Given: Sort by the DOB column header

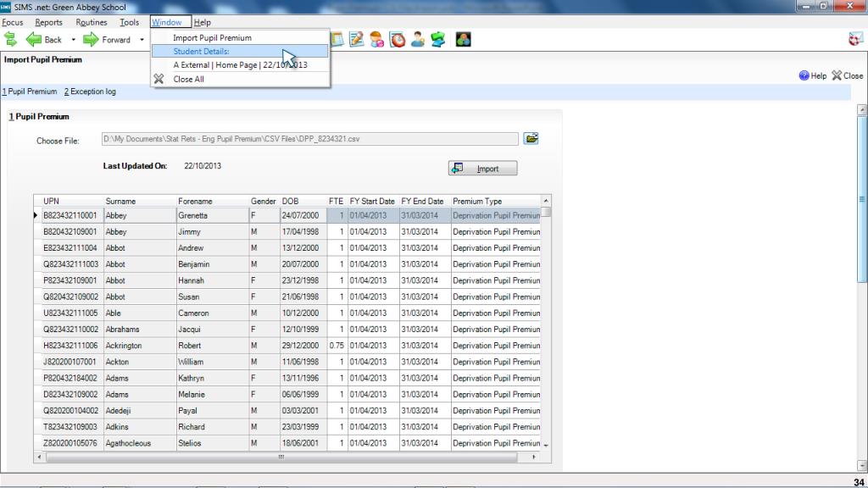Looking at the screenshot, I should [303, 201].
